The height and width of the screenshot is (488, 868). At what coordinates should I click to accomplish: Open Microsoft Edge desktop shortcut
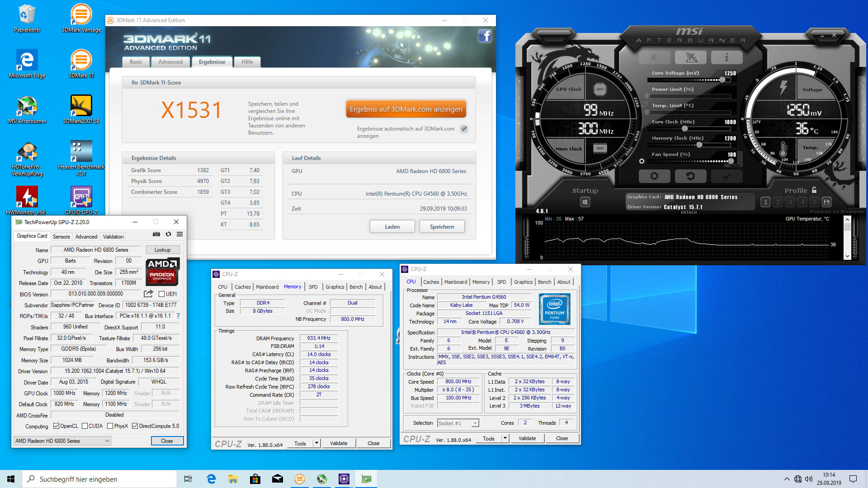pyautogui.click(x=27, y=64)
